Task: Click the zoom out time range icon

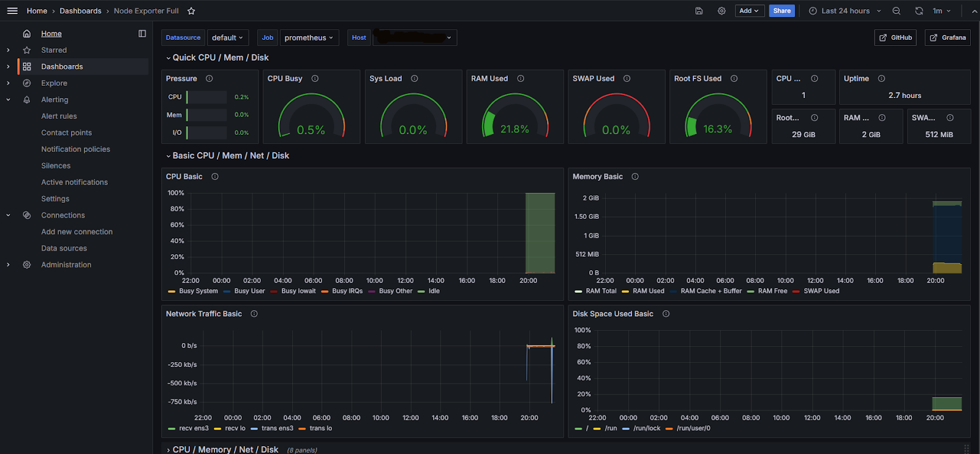Action: click(x=896, y=11)
